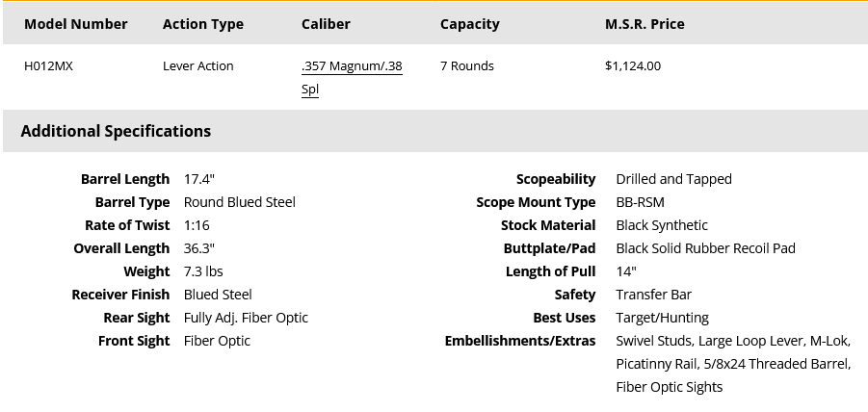Click the Drilled and Tapped scopeability value

(673, 179)
